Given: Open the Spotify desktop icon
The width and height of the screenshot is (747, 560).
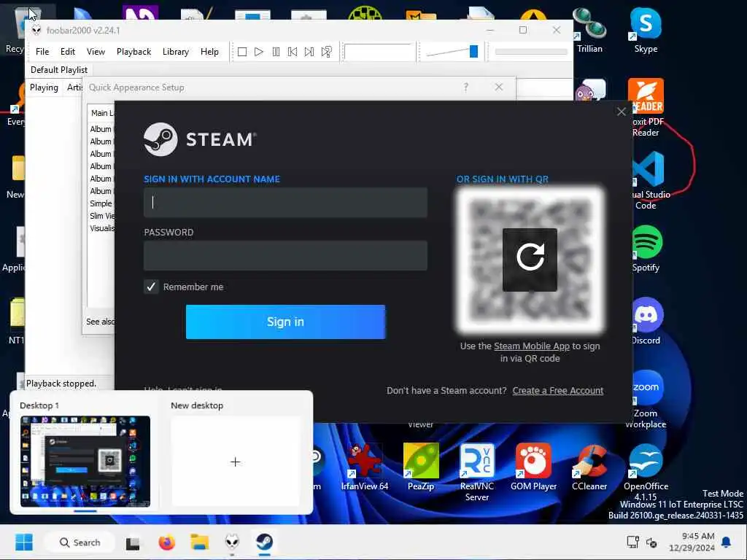Looking at the screenshot, I should (x=646, y=249).
